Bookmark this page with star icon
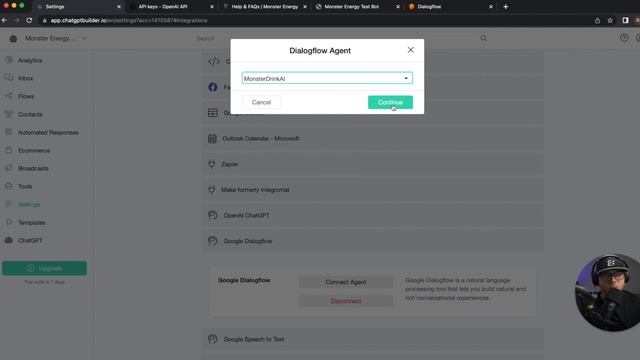640x360 pixels. tap(610, 20)
